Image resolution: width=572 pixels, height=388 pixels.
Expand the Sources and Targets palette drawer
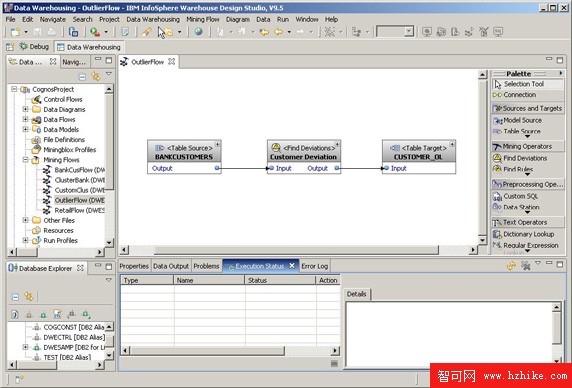(527, 108)
